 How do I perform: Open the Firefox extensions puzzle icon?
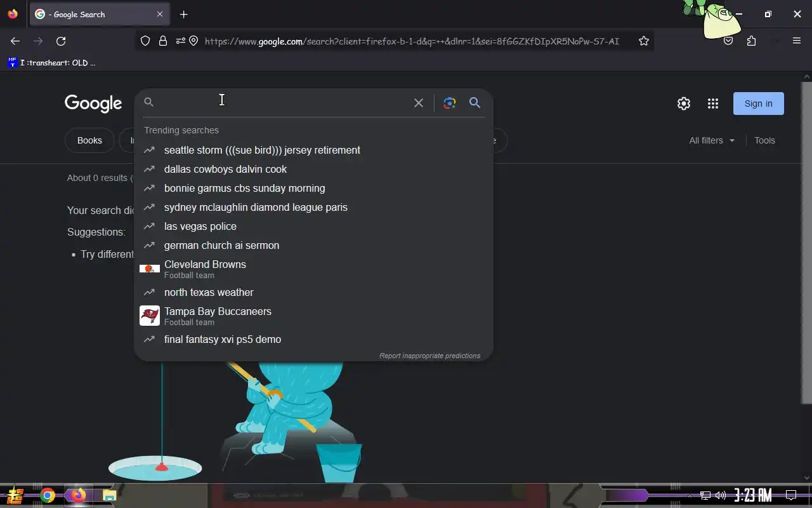tap(752, 41)
